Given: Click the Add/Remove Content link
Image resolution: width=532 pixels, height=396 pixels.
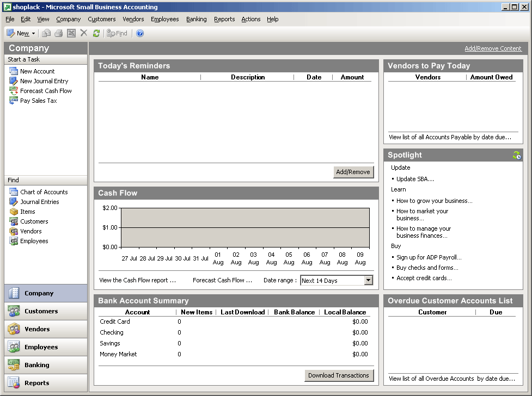Looking at the screenshot, I should point(493,48).
